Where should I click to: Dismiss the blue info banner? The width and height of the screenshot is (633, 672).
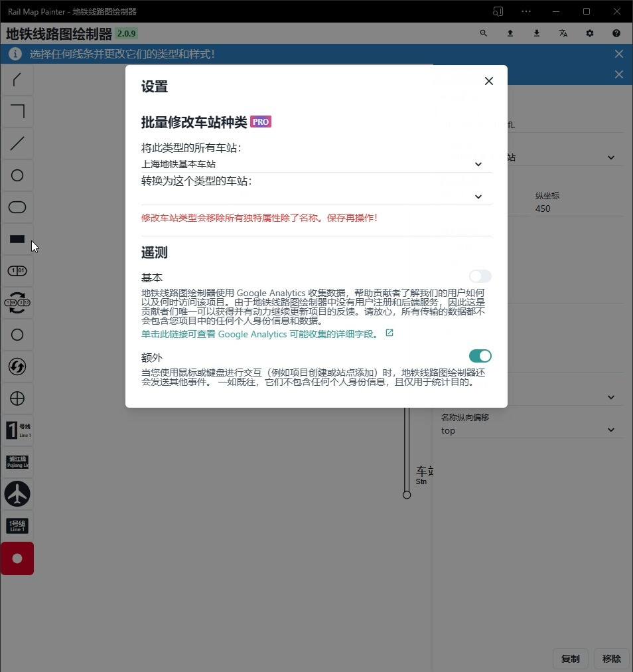coord(619,54)
